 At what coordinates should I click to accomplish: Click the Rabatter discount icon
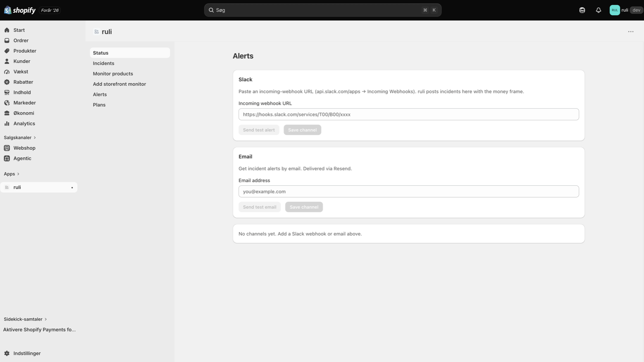click(7, 82)
